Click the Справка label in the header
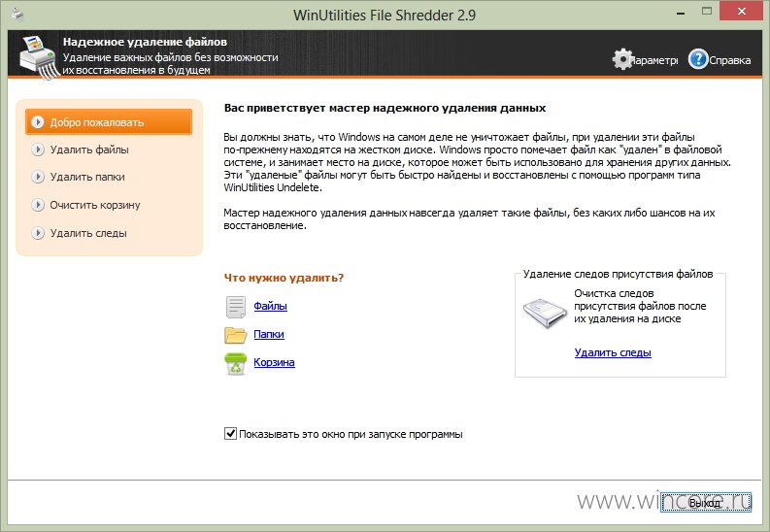Image resolution: width=770 pixels, height=532 pixels. click(730, 60)
